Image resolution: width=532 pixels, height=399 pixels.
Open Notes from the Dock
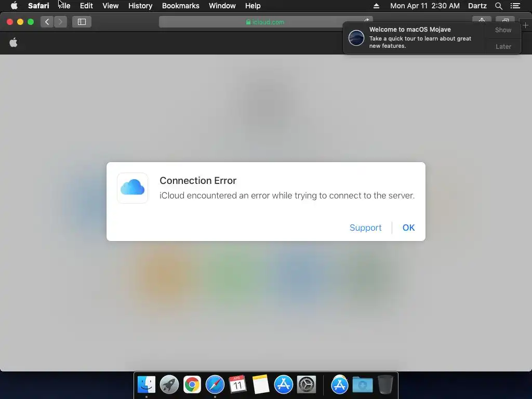point(261,384)
